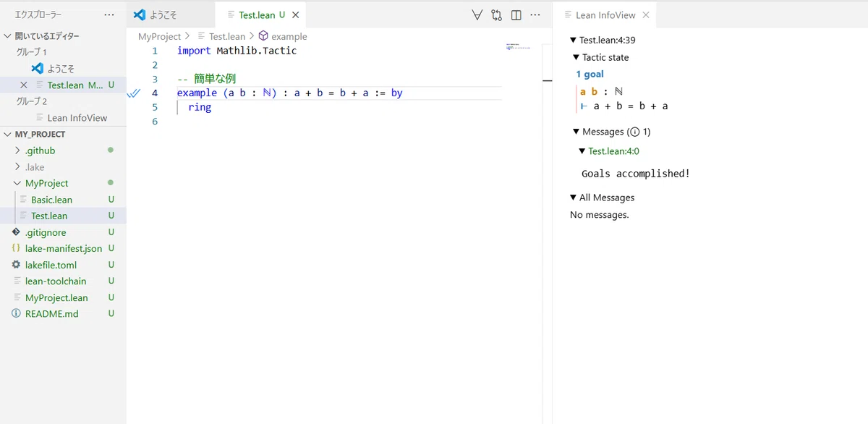Click the open changes (git compare) icon
The height and width of the screenshot is (424, 868).
point(496,14)
